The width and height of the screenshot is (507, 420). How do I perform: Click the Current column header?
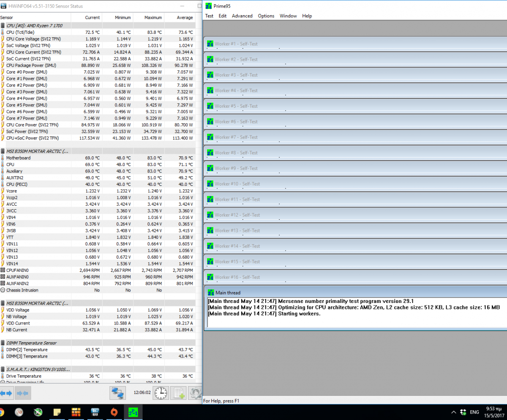click(87, 18)
